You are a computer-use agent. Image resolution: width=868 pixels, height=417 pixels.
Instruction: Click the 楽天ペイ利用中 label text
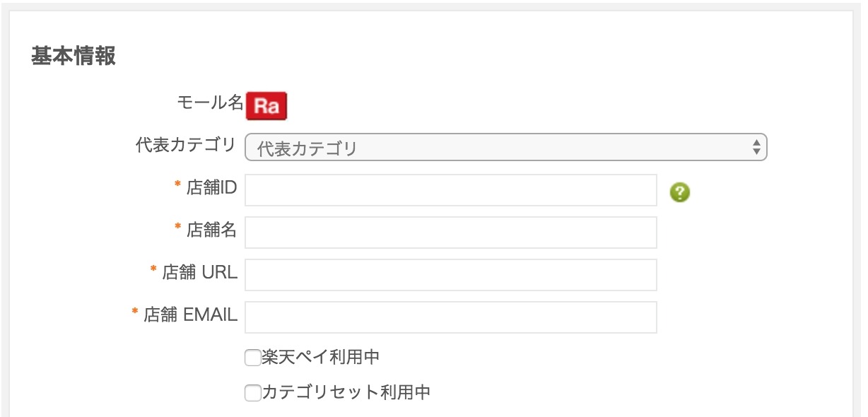click(x=320, y=358)
